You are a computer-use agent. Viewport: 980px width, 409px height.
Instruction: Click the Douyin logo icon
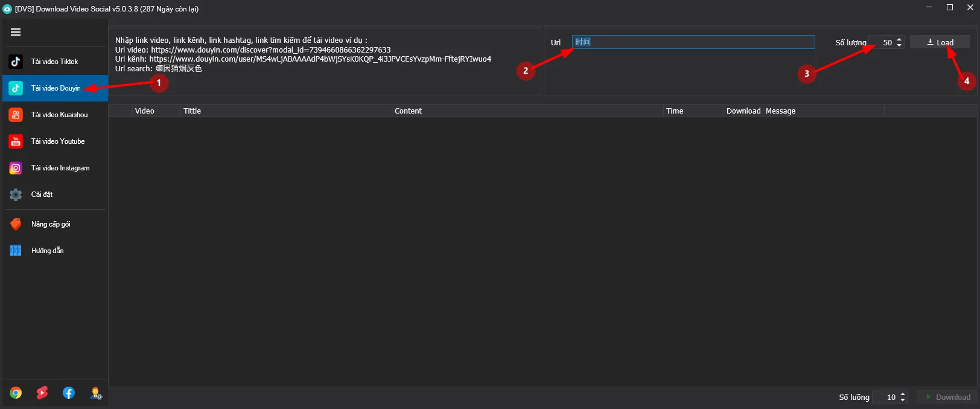(x=16, y=88)
